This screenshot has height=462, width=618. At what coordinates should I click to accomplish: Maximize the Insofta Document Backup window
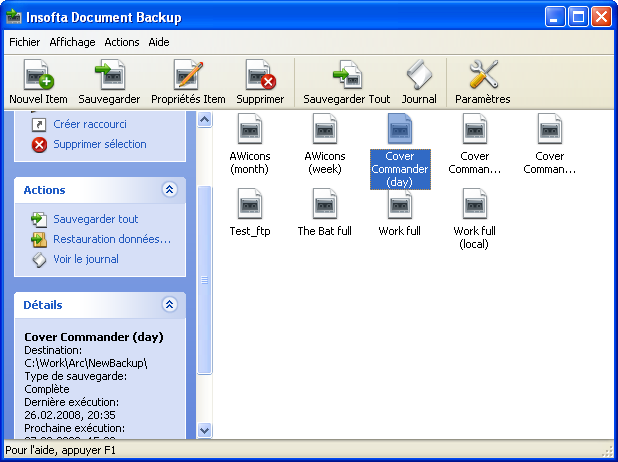tap(578, 17)
